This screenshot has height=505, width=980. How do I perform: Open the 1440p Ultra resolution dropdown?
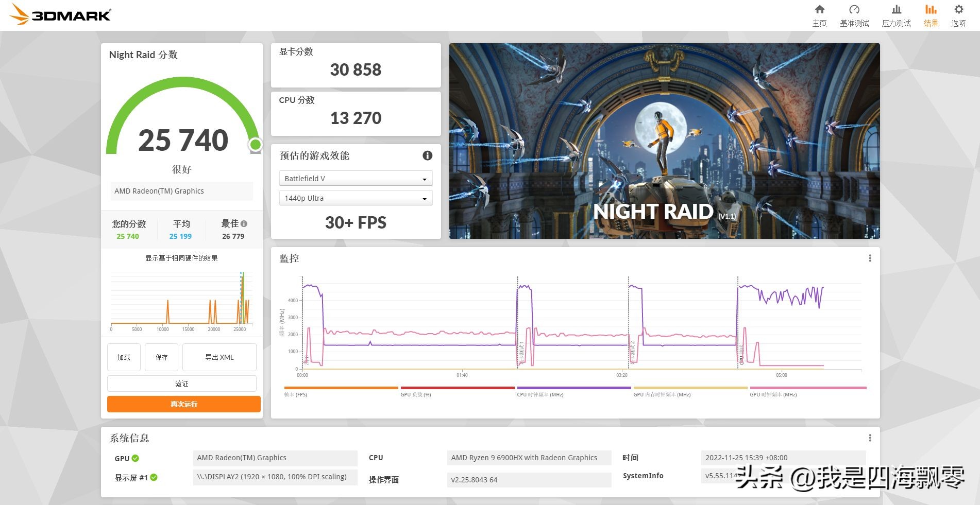click(356, 198)
